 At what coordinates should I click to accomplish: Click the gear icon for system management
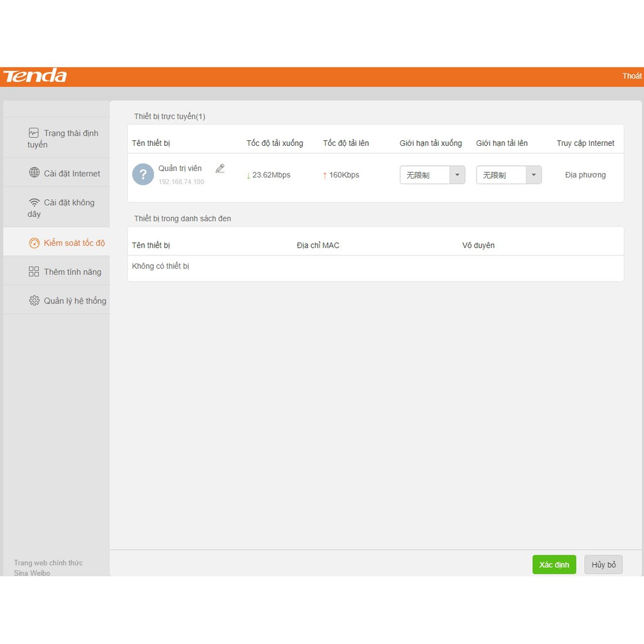coord(35,301)
